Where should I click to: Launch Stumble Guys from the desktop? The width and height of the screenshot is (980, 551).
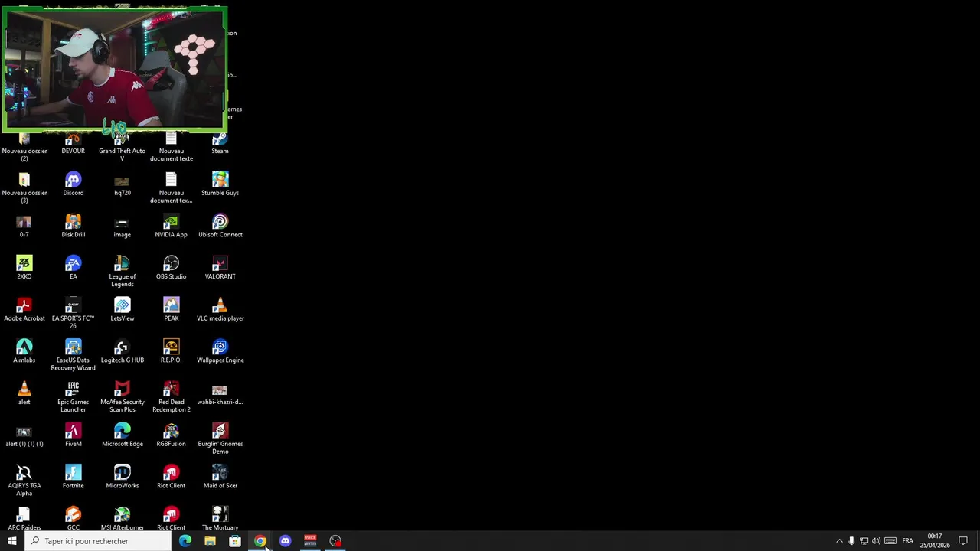tap(220, 184)
